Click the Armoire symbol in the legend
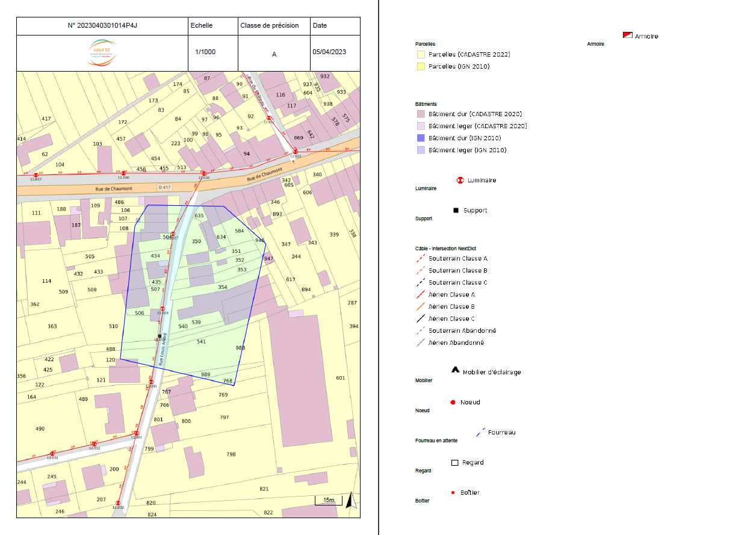Viewport: 756px width, 535px height. pyautogui.click(x=627, y=36)
